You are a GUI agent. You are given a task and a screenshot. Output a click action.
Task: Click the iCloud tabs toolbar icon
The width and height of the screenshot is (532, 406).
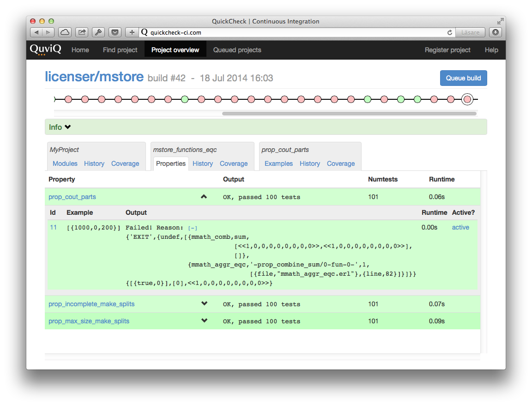[x=65, y=32]
